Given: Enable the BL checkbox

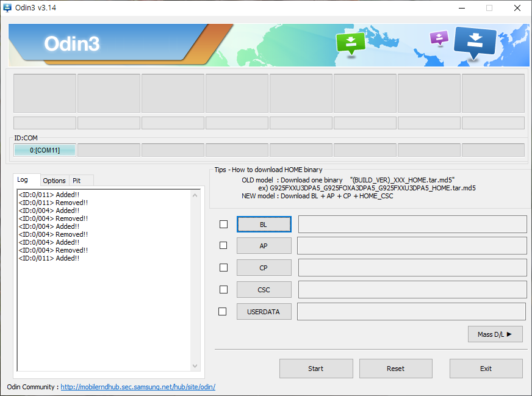Looking at the screenshot, I should pyautogui.click(x=223, y=225).
